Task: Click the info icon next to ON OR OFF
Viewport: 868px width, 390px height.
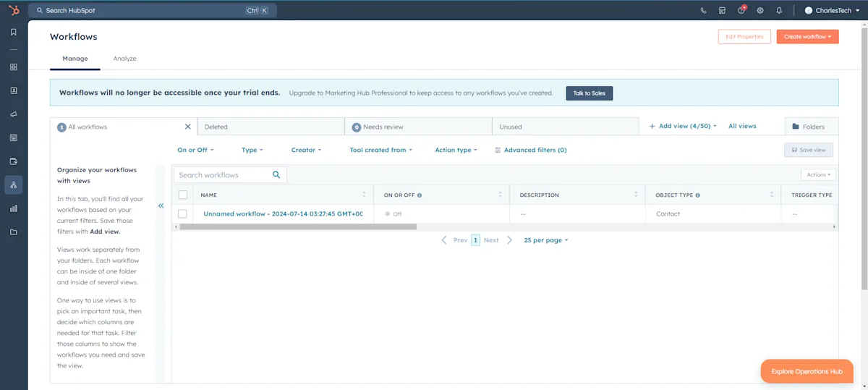Action: pyautogui.click(x=420, y=195)
